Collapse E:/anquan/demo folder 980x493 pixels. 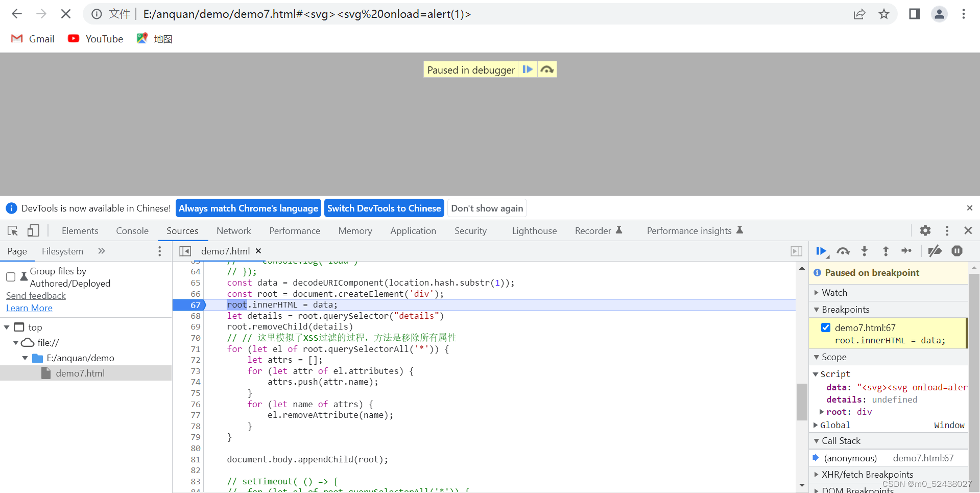click(x=25, y=358)
